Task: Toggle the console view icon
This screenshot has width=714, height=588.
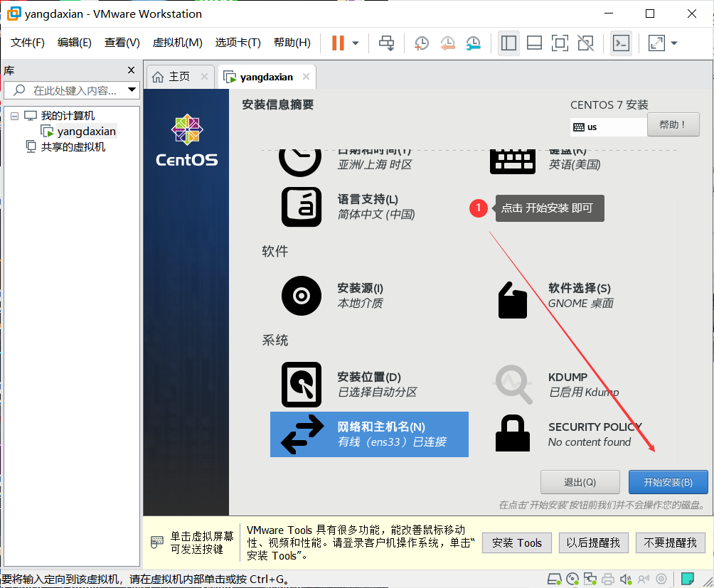Action: coord(621,43)
